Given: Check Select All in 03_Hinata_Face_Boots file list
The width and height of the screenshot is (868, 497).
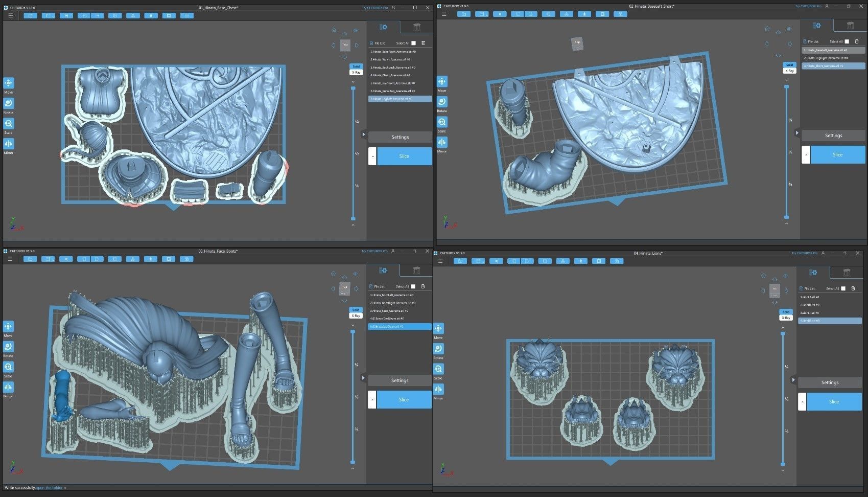Looking at the screenshot, I should coord(413,286).
